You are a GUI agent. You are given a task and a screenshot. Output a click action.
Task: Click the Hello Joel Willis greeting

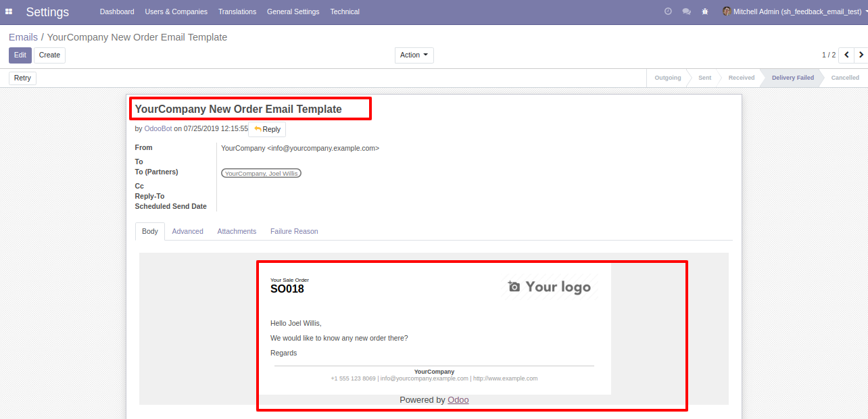296,324
